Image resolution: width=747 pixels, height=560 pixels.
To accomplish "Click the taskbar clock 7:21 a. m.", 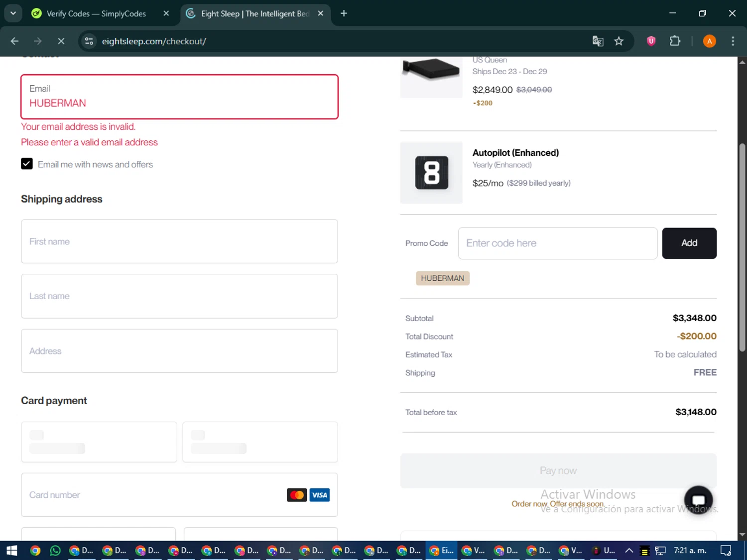I will (x=690, y=551).
